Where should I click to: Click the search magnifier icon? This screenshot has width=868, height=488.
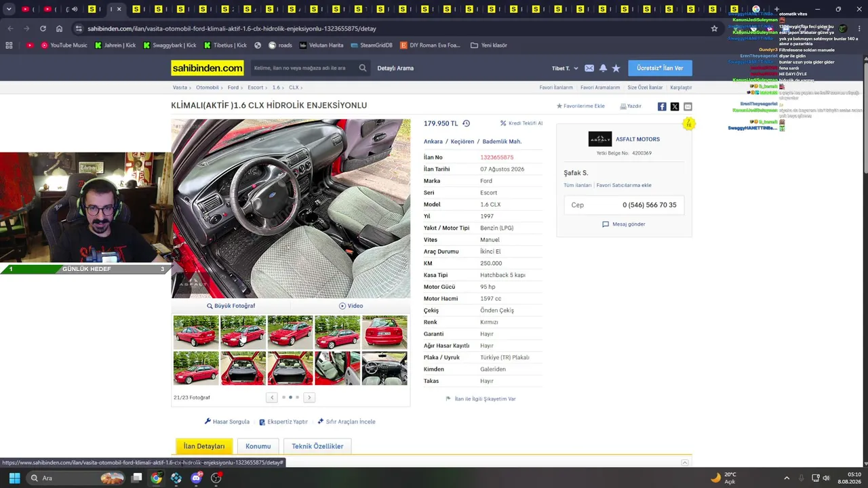363,68
